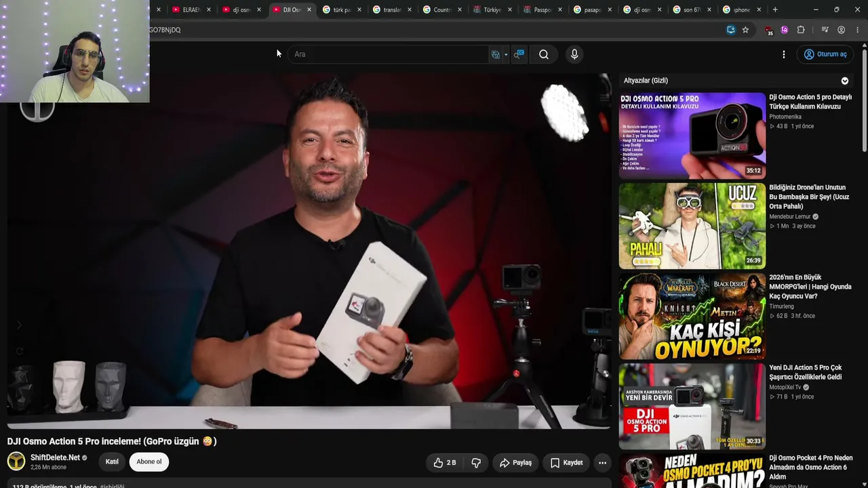Screen dimensions: 868x488
Task: Click the blue install icon in address bar
Action: pyautogui.click(x=730, y=30)
